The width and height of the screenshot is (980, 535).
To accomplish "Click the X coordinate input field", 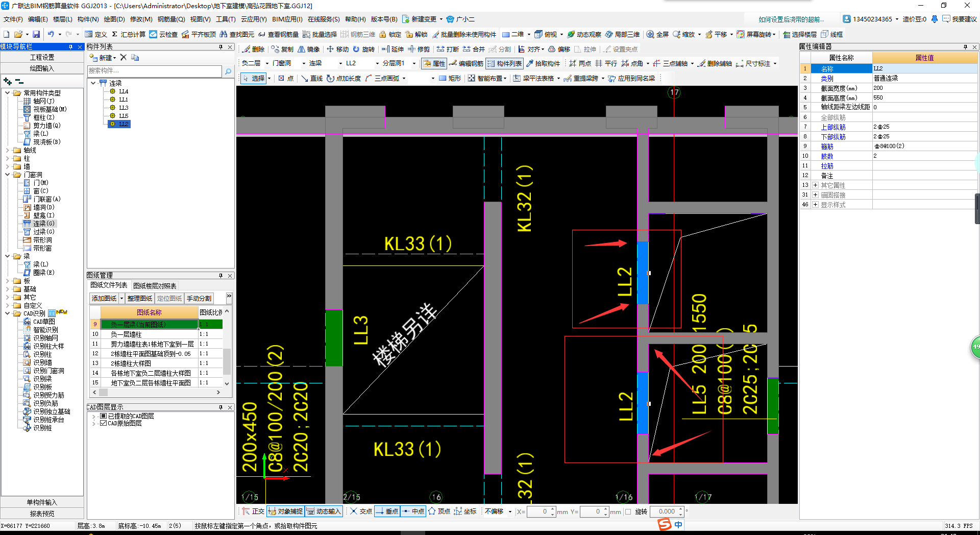I will (x=538, y=512).
